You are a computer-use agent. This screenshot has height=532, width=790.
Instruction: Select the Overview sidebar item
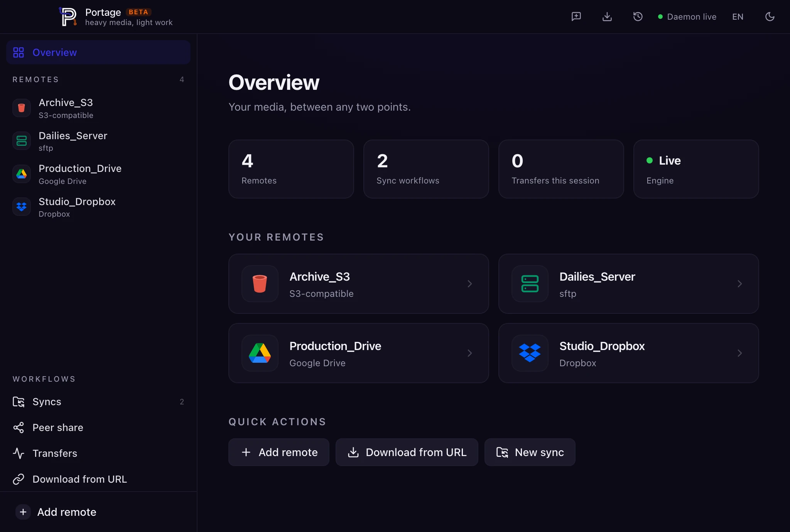tap(98, 52)
